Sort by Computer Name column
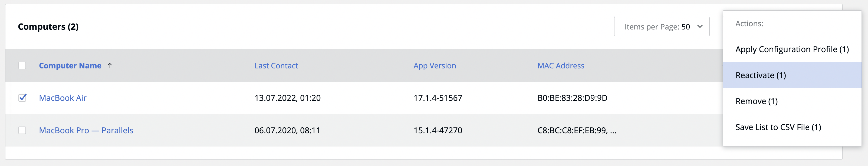 (70, 66)
